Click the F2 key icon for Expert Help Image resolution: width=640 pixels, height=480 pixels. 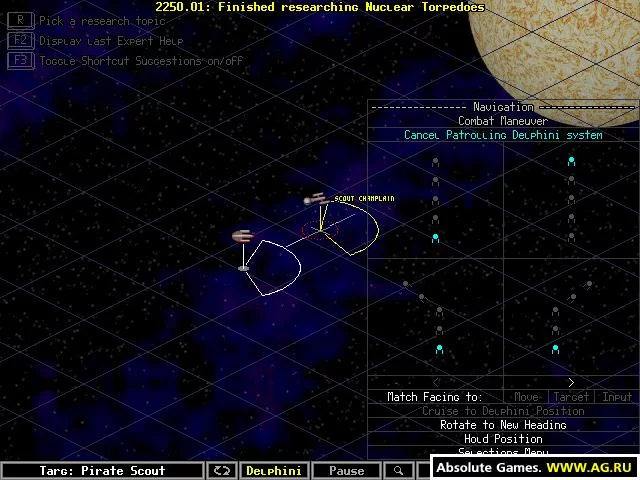click(x=20, y=40)
